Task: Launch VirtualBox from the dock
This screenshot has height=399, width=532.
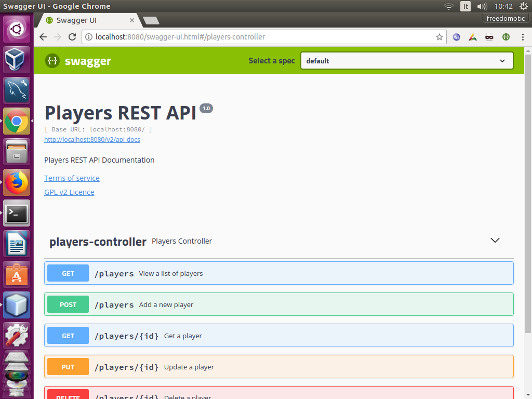Action: pyautogui.click(x=17, y=60)
